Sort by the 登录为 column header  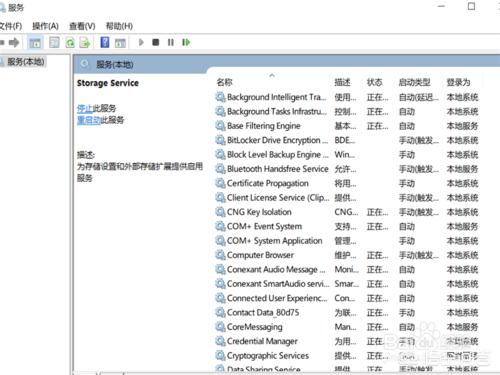point(458,82)
